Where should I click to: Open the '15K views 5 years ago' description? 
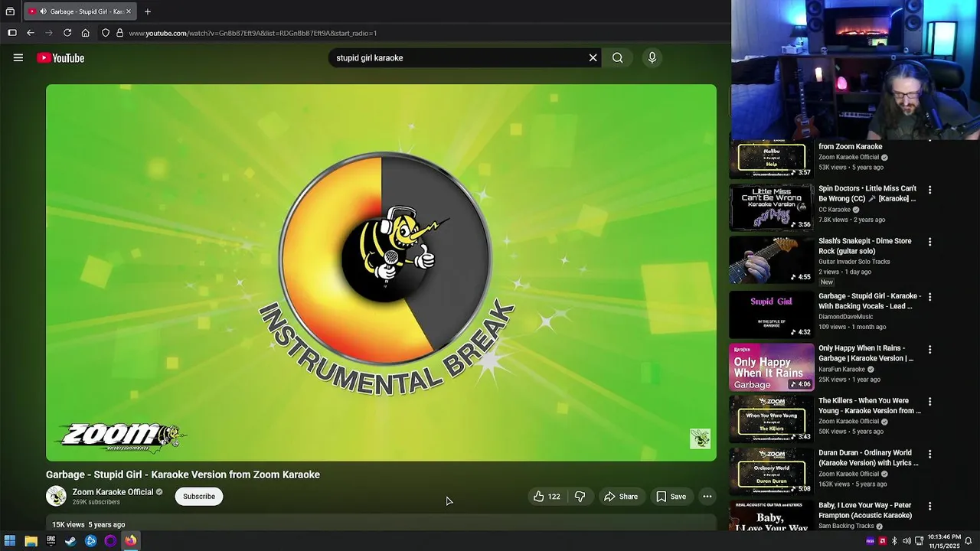tap(381, 524)
